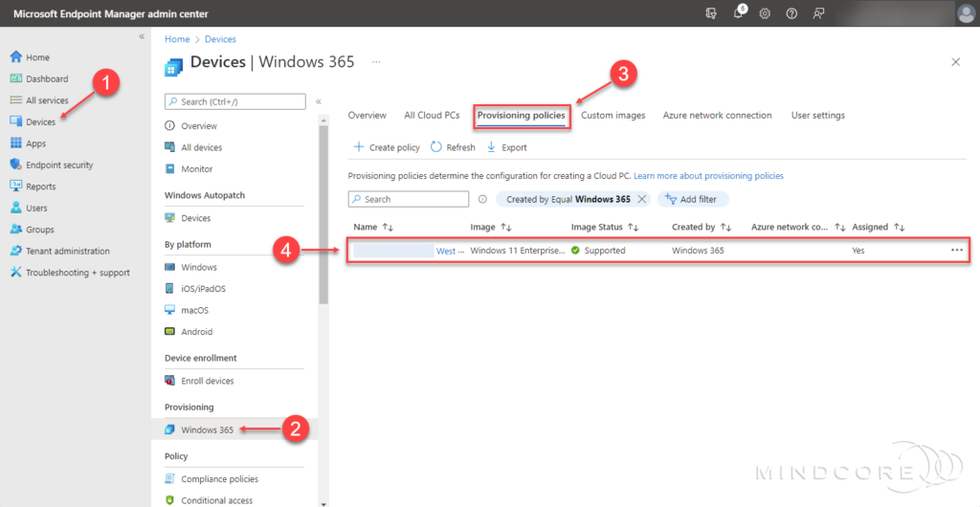Click the Create policy plus icon
The width and height of the screenshot is (980, 507).
pos(359,147)
